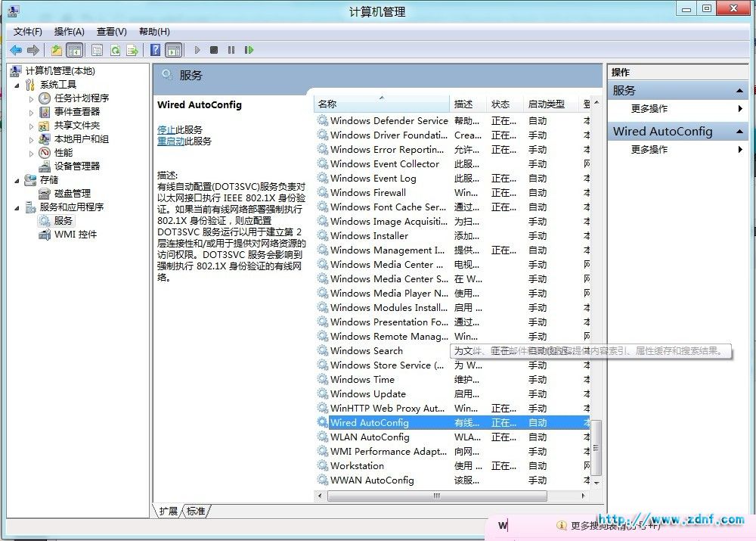Open the 帮助(H) menu

pos(154,31)
